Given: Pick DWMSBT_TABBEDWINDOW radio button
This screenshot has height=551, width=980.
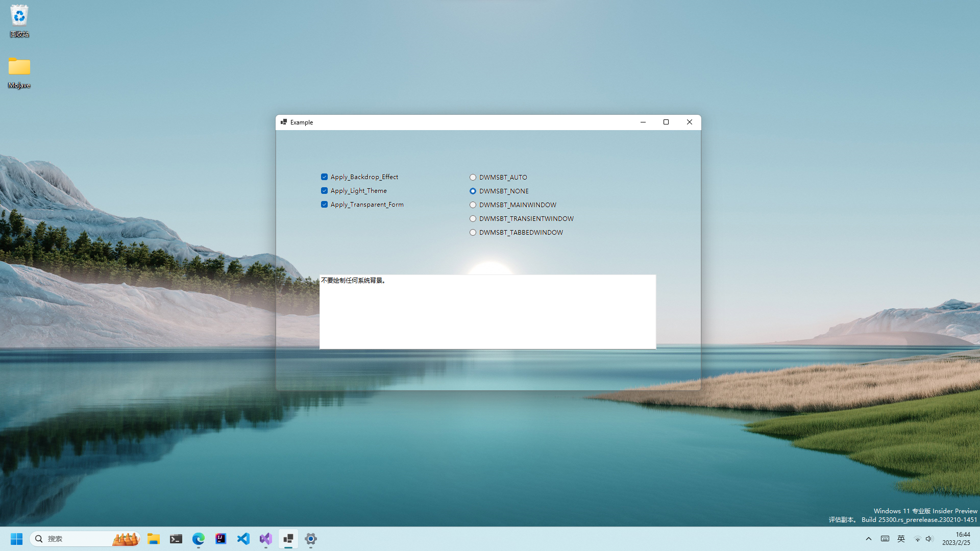Looking at the screenshot, I should (x=473, y=233).
